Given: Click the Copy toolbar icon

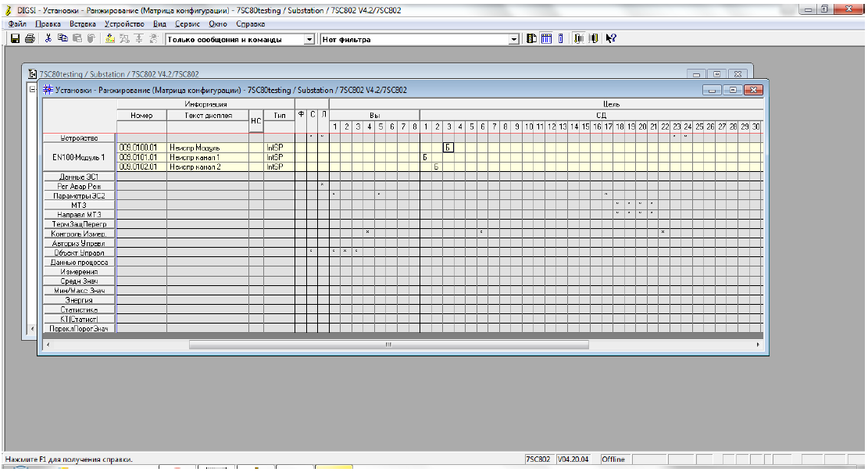Looking at the screenshot, I should point(63,38).
